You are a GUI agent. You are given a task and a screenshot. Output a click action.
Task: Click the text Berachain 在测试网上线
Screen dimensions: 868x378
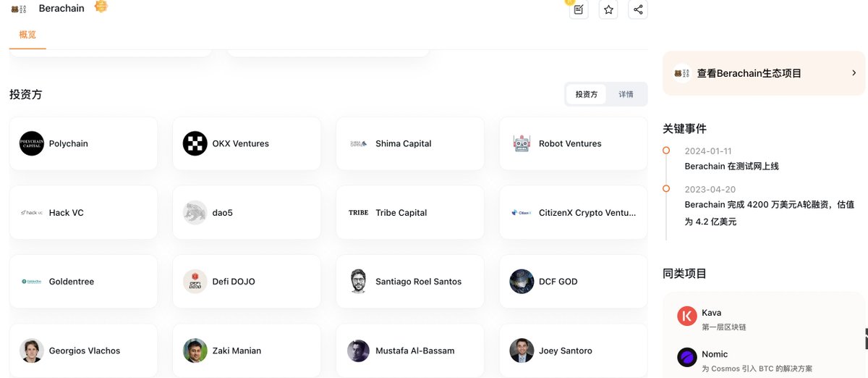point(732,167)
